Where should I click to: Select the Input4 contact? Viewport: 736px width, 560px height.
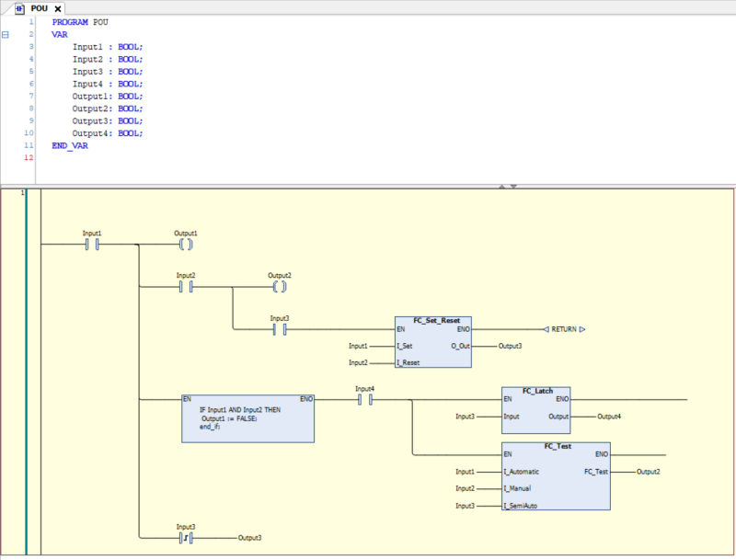pyautogui.click(x=364, y=400)
